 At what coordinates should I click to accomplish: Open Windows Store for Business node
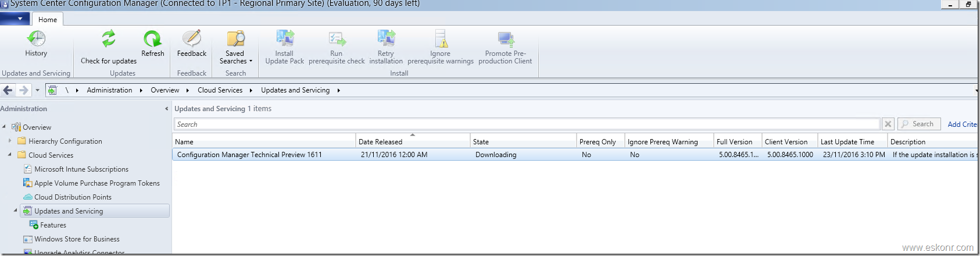[77, 239]
